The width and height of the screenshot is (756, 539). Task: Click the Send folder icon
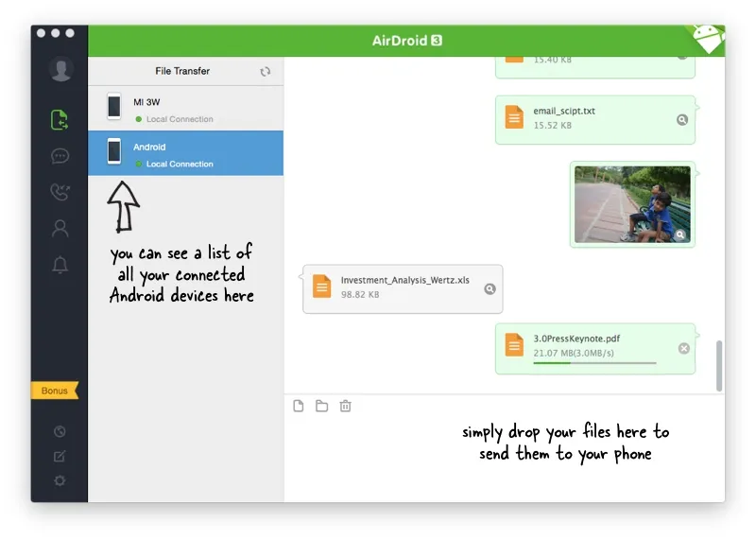tap(321, 406)
